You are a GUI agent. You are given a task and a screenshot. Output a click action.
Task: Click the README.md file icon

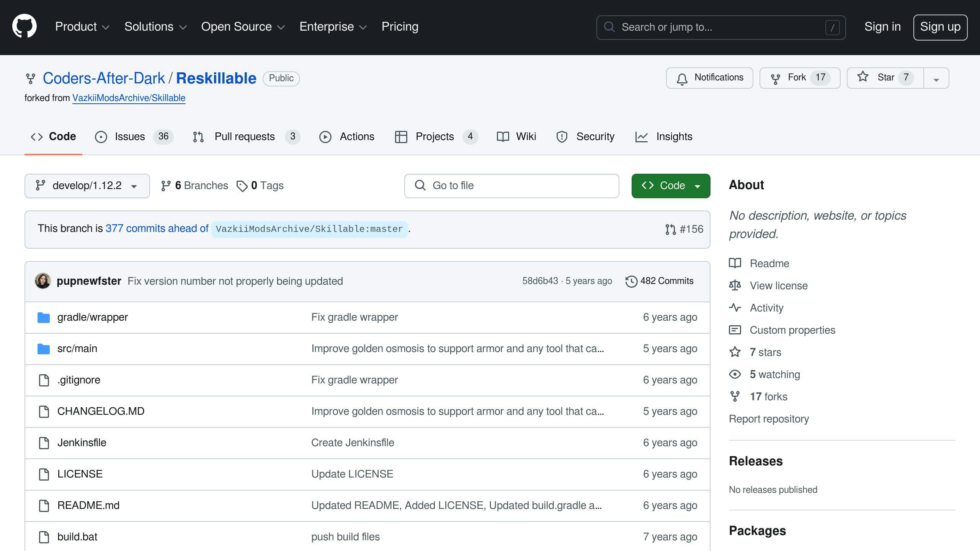click(x=44, y=505)
